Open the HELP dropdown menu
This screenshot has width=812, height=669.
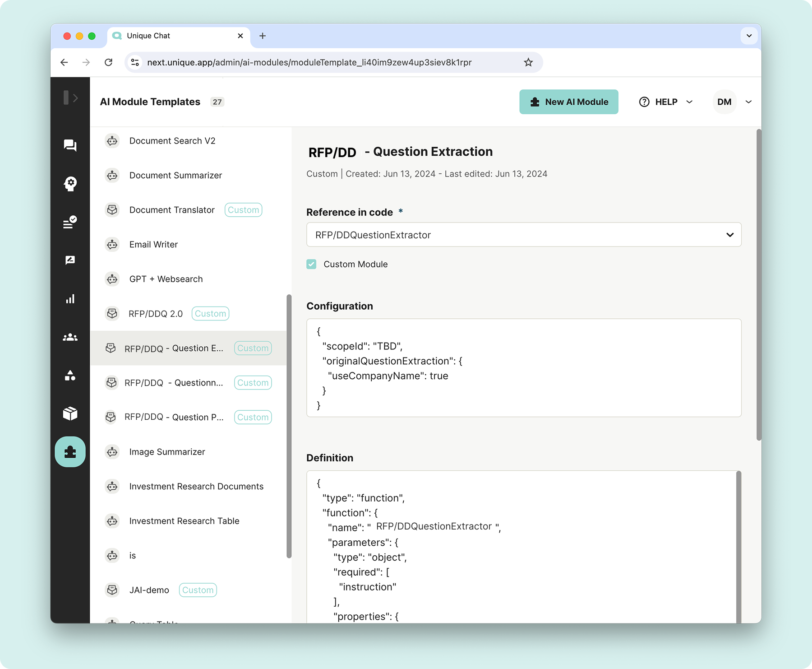click(664, 102)
